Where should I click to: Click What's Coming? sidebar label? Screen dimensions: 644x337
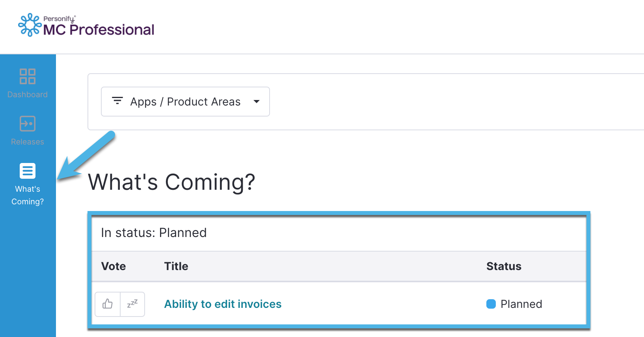tap(28, 195)
